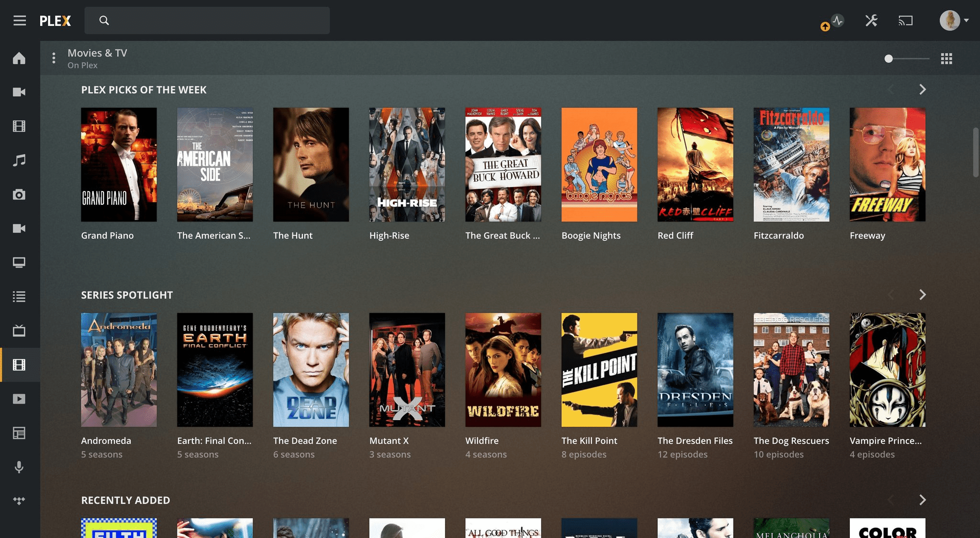The image size is (980, 538).
Task: Click the search input field
Action: [215, 21]
